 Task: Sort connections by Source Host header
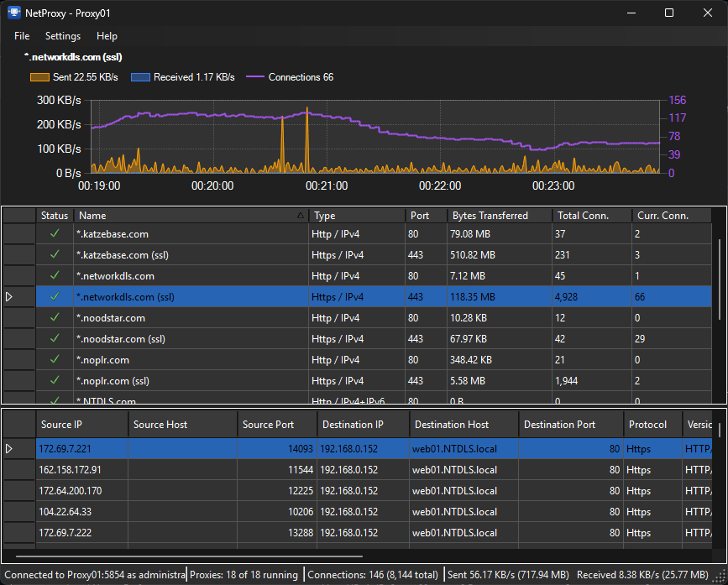(182, 425)
